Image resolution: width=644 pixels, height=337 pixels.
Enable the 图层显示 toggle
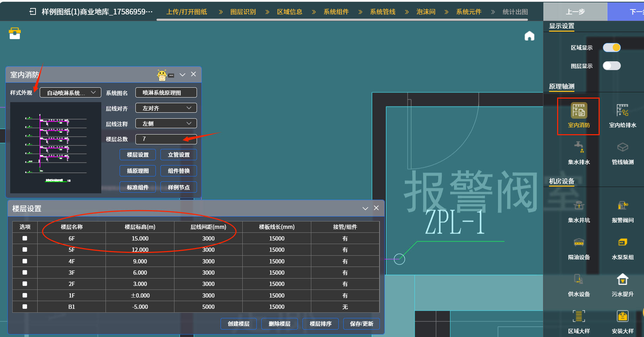(612, 66)
